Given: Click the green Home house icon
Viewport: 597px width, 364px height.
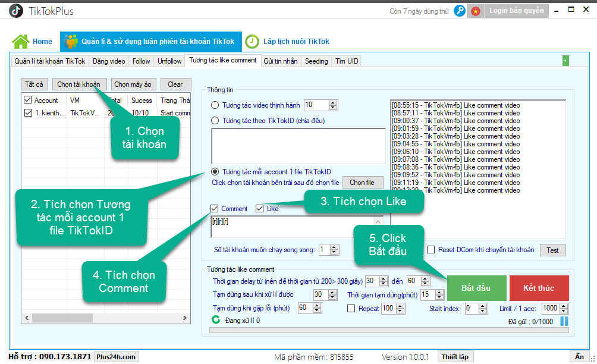Looking at the screenshot, I should [x=21, y=41].
